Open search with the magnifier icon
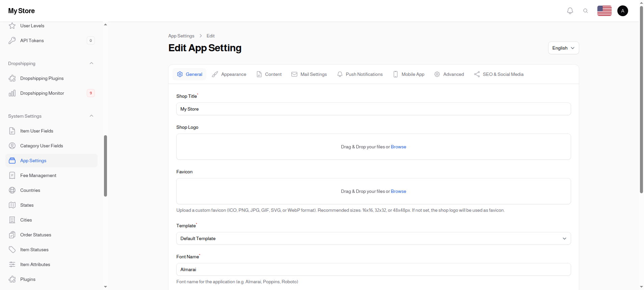 tap(586, 11)
